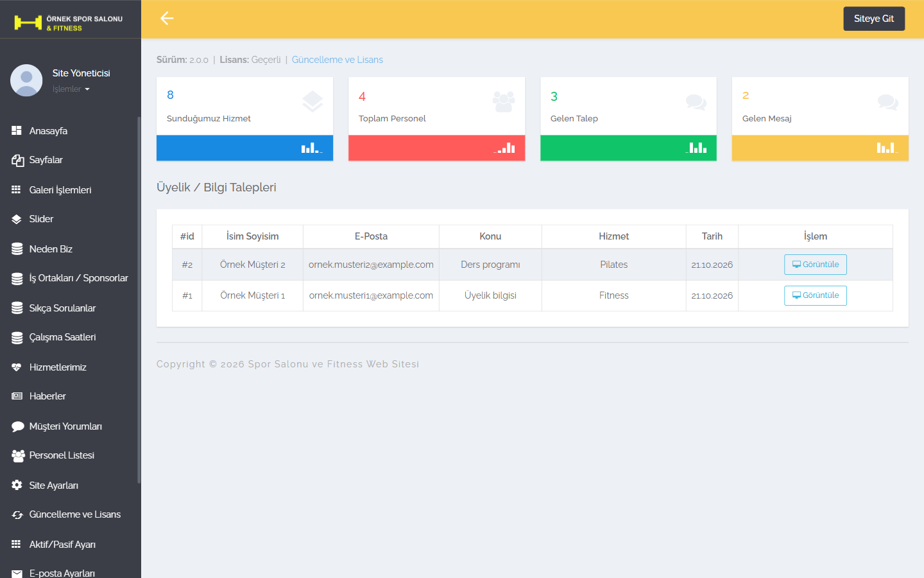Click the bar chart icon on the blue strip
The image size is (924, 578).
pyautogui.click(x=312, y=148)
